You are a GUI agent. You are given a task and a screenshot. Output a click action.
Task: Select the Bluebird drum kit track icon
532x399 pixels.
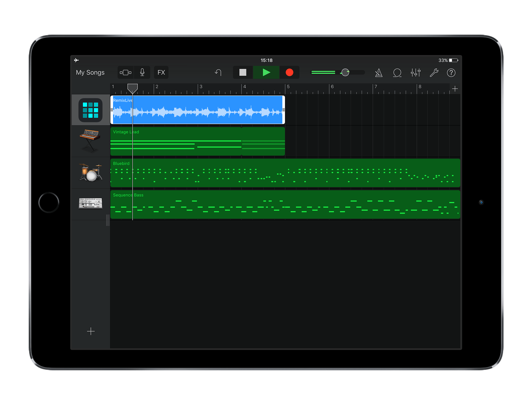point(91,173)
